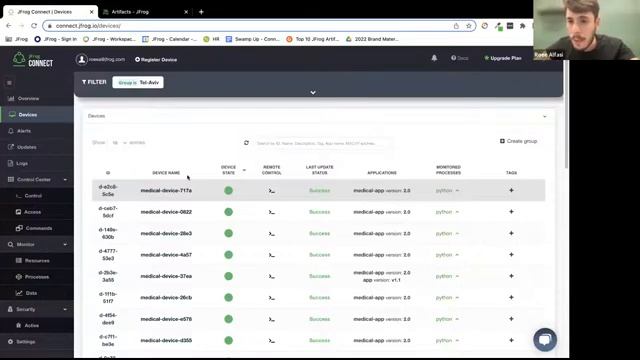Open remote control terminal for medical-device-717a
The image size is (640, 360).
click(271, 191)
